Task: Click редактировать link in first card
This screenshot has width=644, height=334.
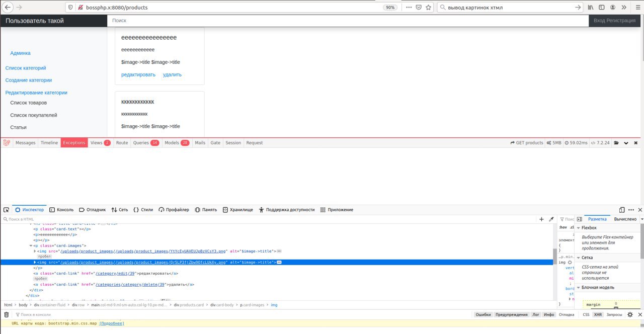Action: 138,74
